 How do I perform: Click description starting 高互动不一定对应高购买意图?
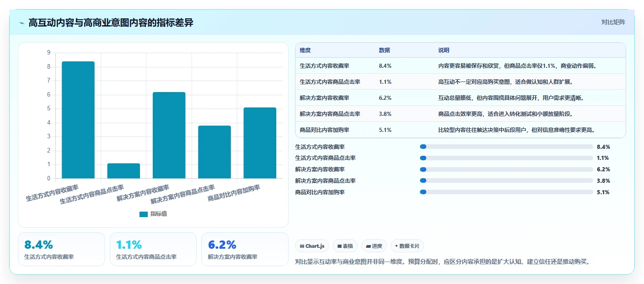click(505, 82)
